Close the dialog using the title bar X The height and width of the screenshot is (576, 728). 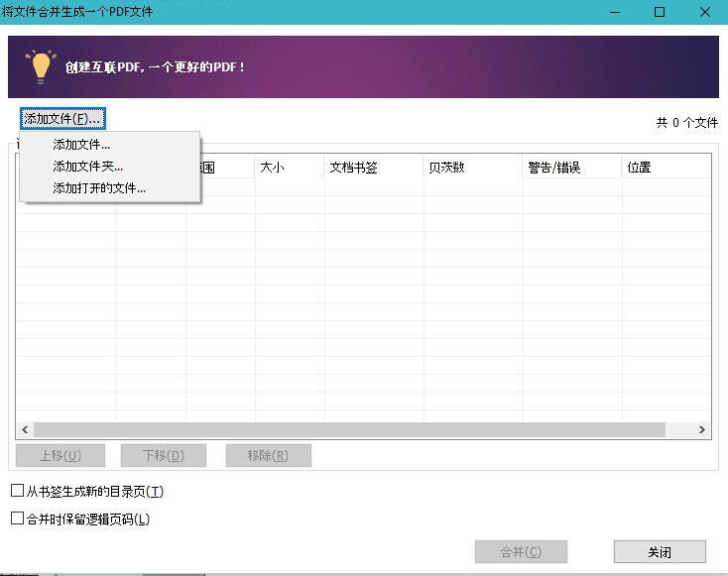pos(704,12)
